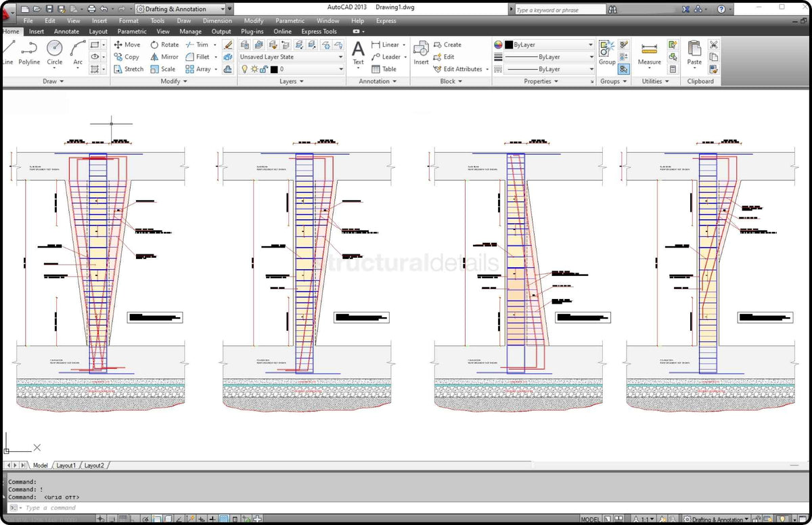Open the ByLayer object color dropdown
812x525 pixels.
click(549, 45)
